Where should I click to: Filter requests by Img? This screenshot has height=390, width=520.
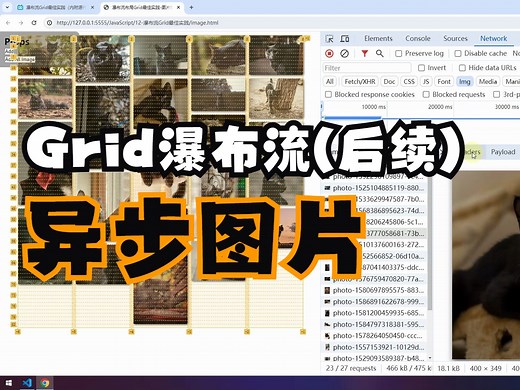point(465,82)
